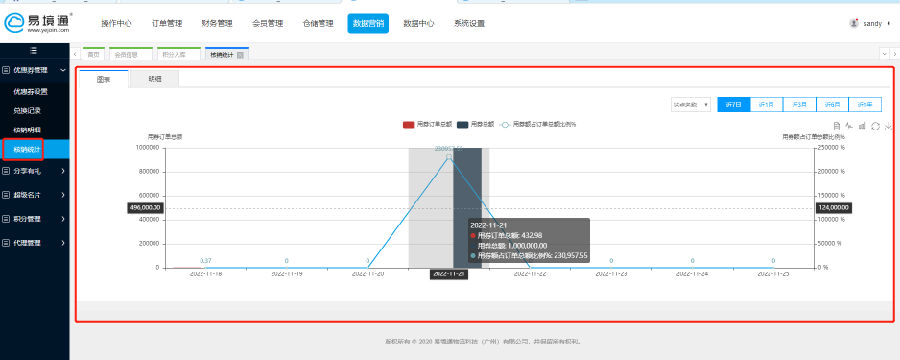Close the 核销统计 page tab icon

tap(240, 55)
